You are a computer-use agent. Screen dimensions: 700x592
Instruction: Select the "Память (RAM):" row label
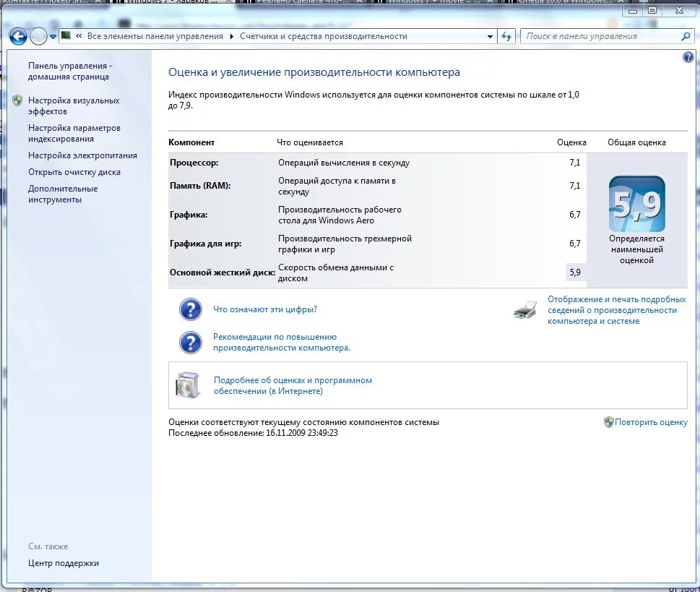[x=200, y=186]
